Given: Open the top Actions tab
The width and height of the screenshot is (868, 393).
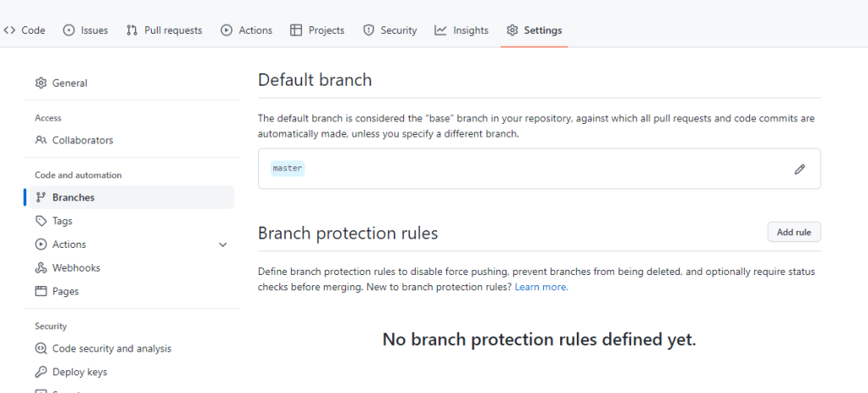Looking at the screenshot, I should (x=247, y=30).
